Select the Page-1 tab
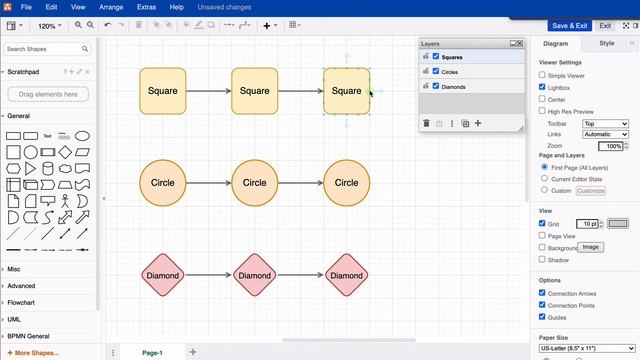Viewport: 640px width, 360px height. click(152, 353)
